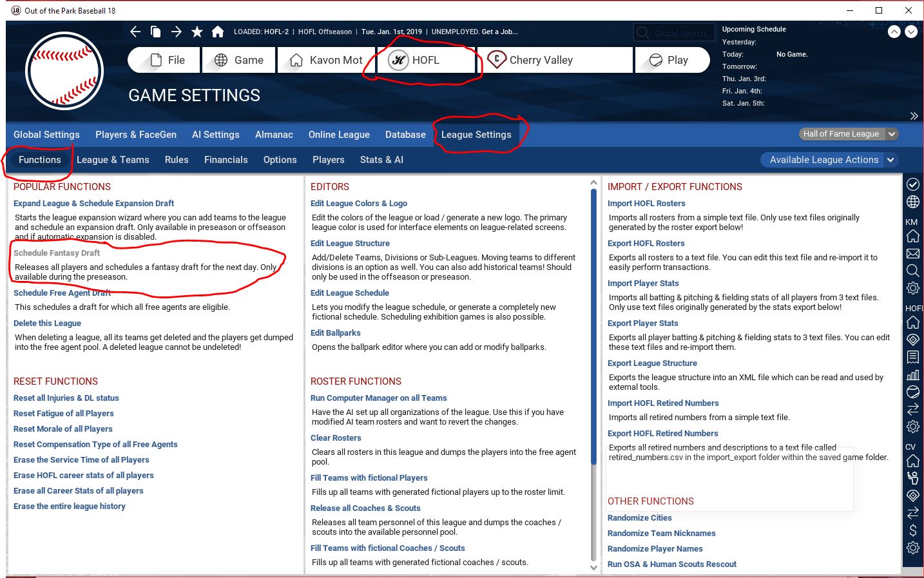
Task: Open the File menu
Action: click(x=164, y=60)
